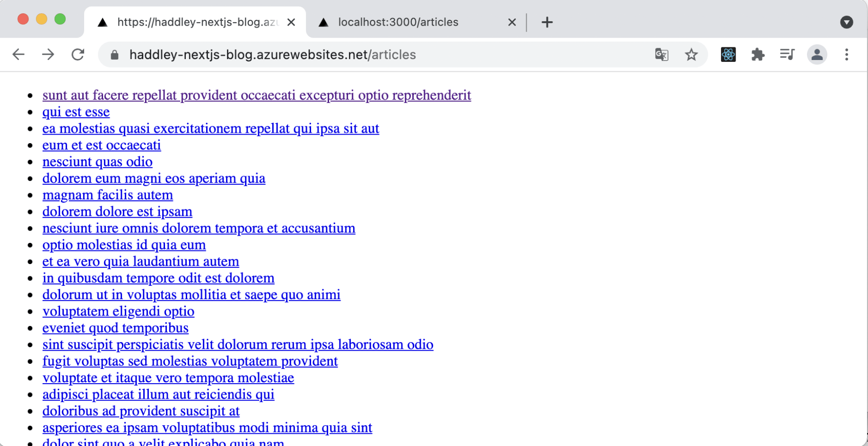The height and width of the screenshot is (446, 868).
Task: Open the Google Translate icon
Action: click(661, 55)
